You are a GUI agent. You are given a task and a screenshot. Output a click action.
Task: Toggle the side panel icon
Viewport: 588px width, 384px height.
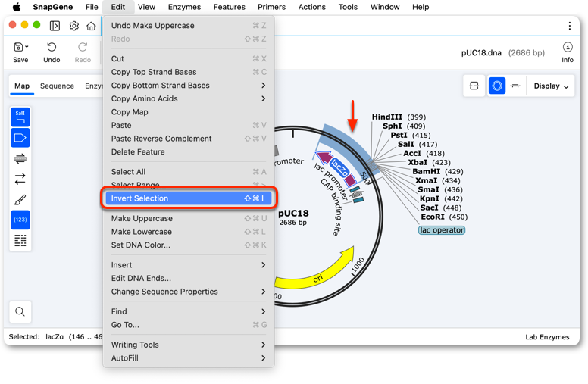(x=55, y=26)
